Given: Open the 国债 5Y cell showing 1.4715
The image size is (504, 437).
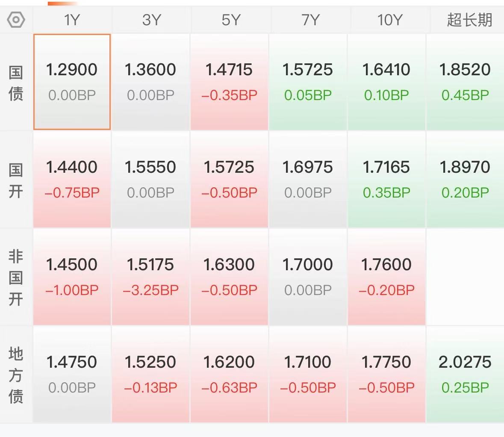Looking at the screenshot, I should tap(229, 82).
